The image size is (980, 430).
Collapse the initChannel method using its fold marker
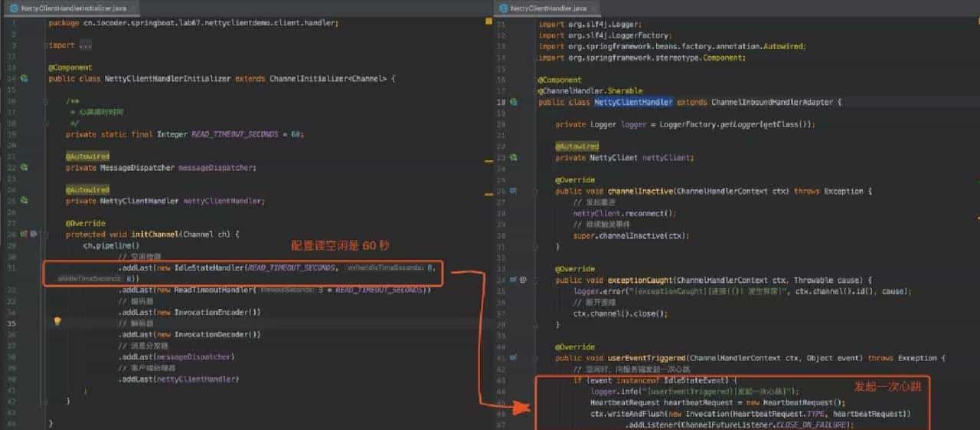(47, 234)
